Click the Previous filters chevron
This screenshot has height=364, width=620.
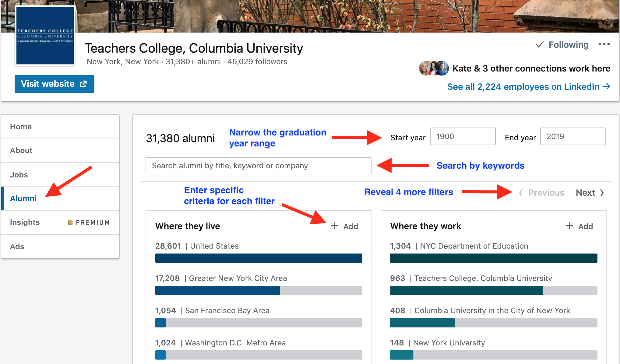[x=521, y=193]
